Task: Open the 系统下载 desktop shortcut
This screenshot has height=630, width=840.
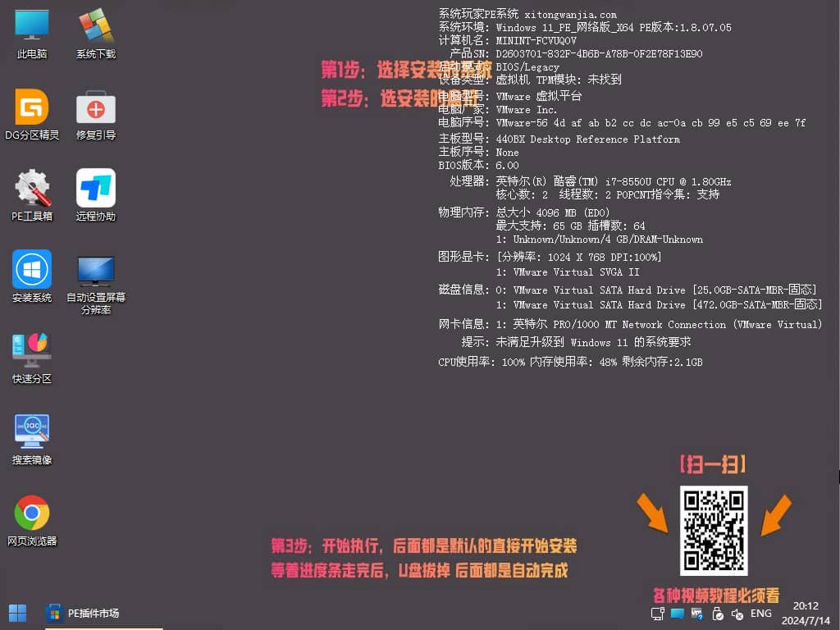Action: click(96, 34)
